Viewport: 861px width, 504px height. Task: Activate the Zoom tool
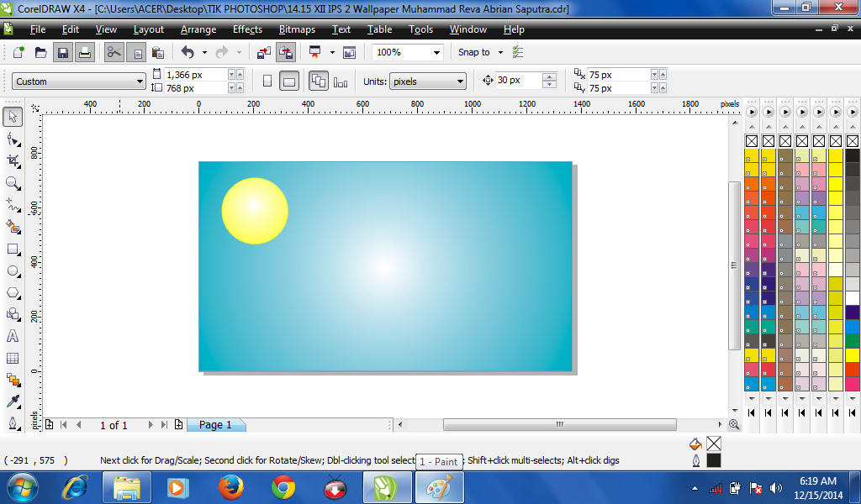[x=12, y=183]
